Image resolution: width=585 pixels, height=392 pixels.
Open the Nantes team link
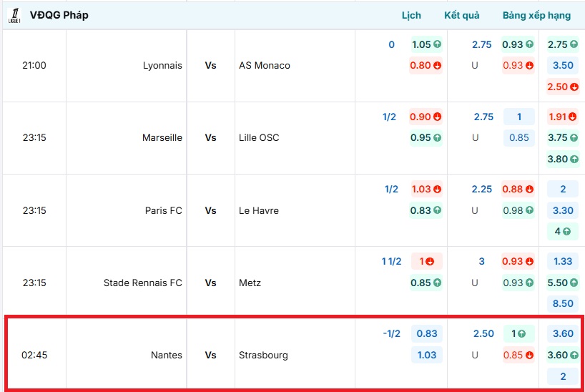[x=166, y=355]
